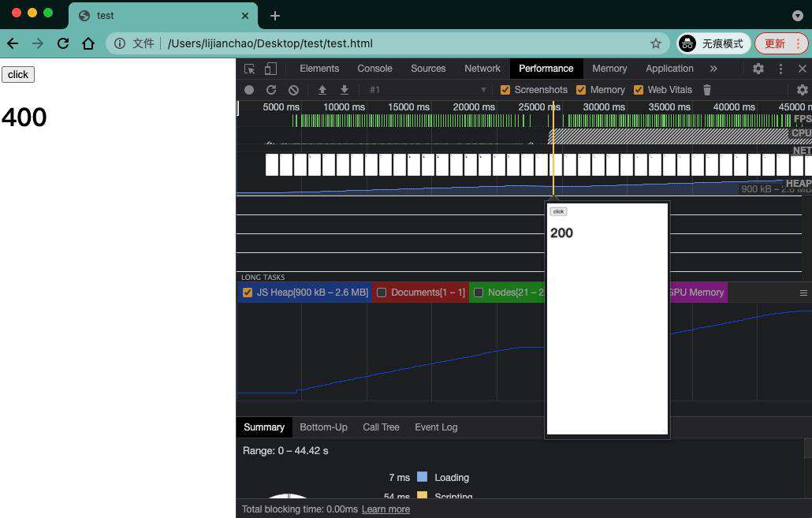Click the 10000 ms timeline marker

344,106
